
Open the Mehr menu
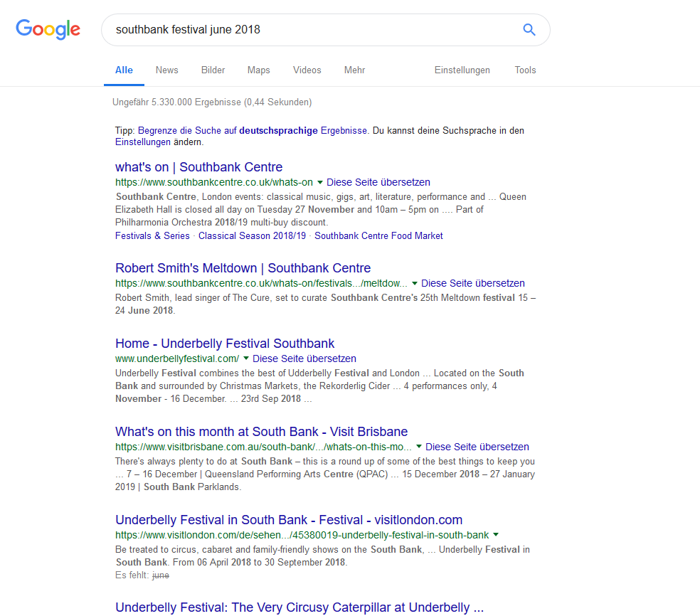pyautogui.click(x=354, y=70)
